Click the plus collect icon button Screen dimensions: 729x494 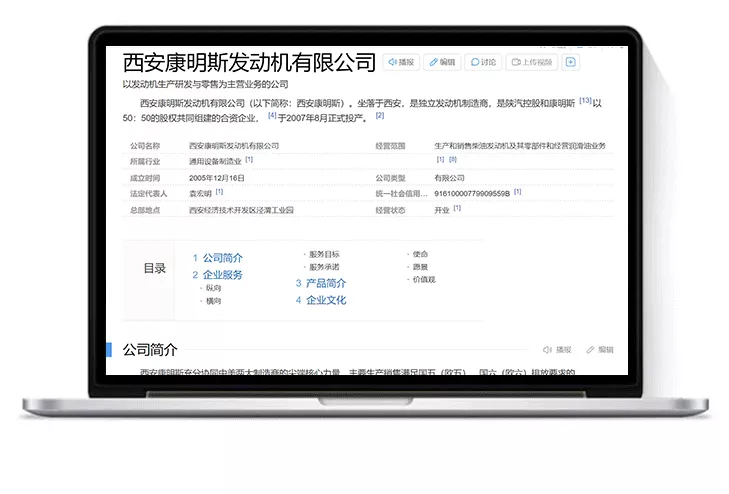[570, 62]
